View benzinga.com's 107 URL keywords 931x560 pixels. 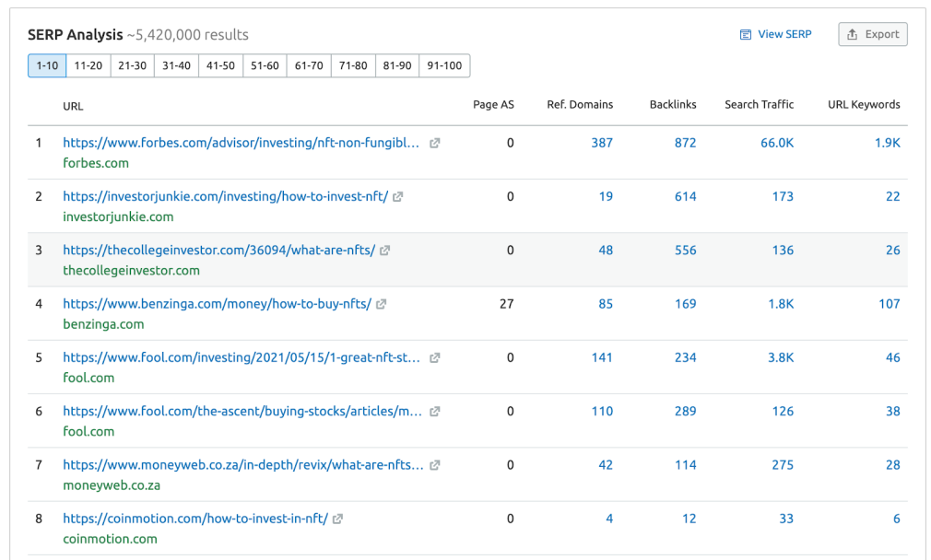(890, 303)
